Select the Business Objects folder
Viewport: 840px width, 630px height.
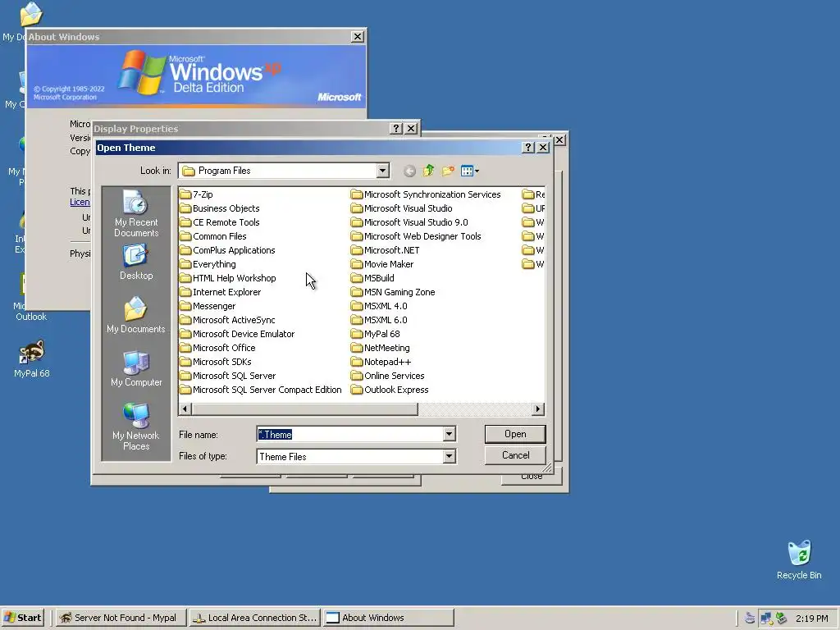click(x=220, y=208)
